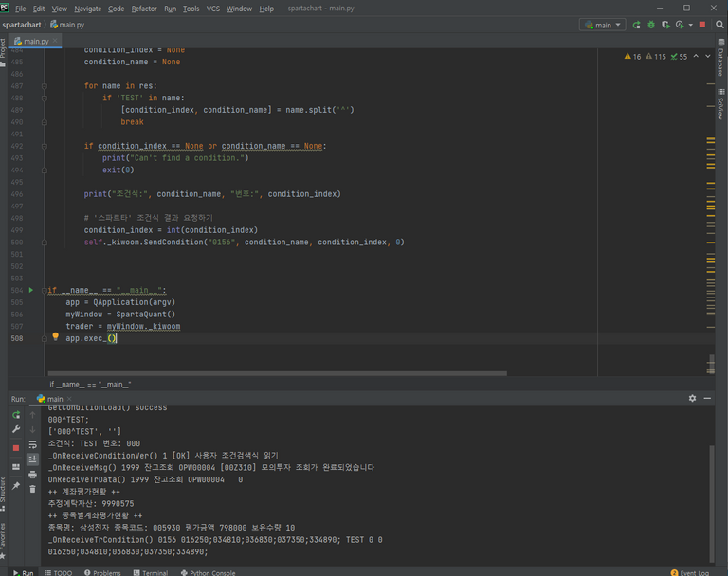Image resolution: width=728 pixels, height=576 pixels.
Task: Click the ['000^TEST', ''] console line
Action: pos(84,432)
